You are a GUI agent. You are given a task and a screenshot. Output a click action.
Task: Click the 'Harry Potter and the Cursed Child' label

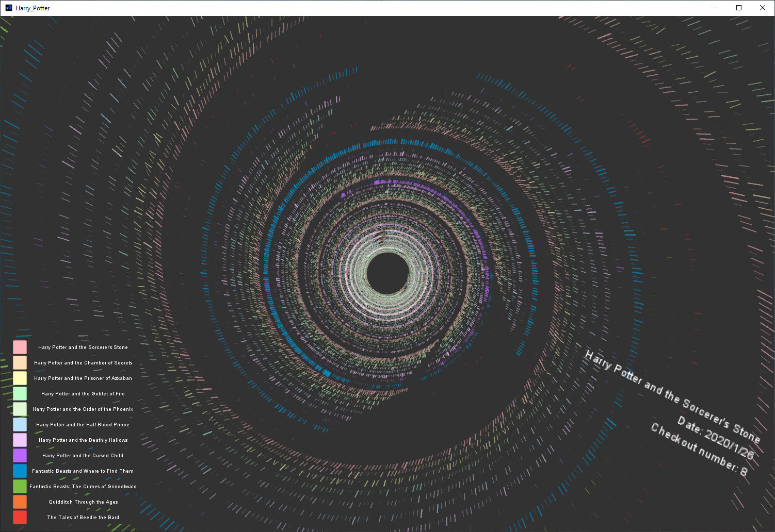tap(83, 456)
